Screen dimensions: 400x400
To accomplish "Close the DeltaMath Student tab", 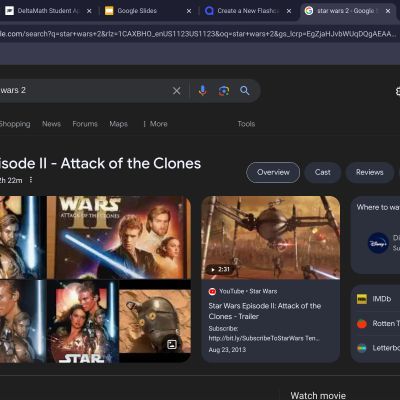I will click(89, 11).
